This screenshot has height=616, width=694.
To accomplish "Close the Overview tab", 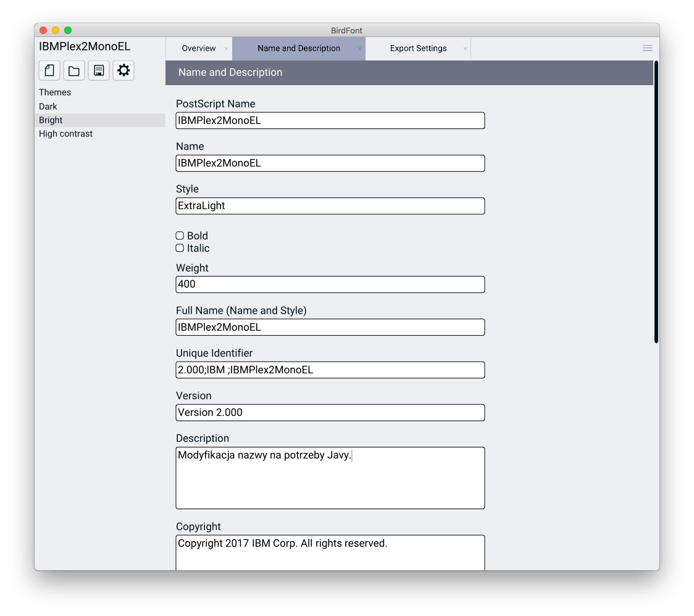I will tap(226, 49).
